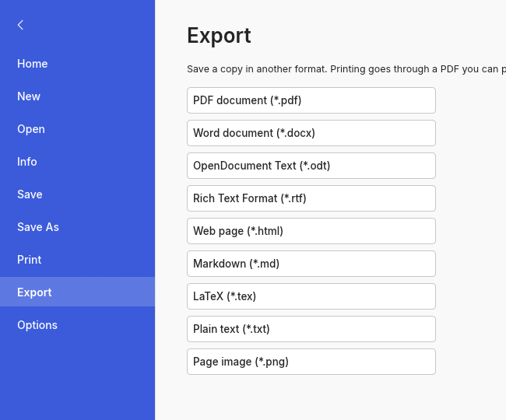Click the Export page heading
The image size is (506, 420).
click(x=219, y=36)
